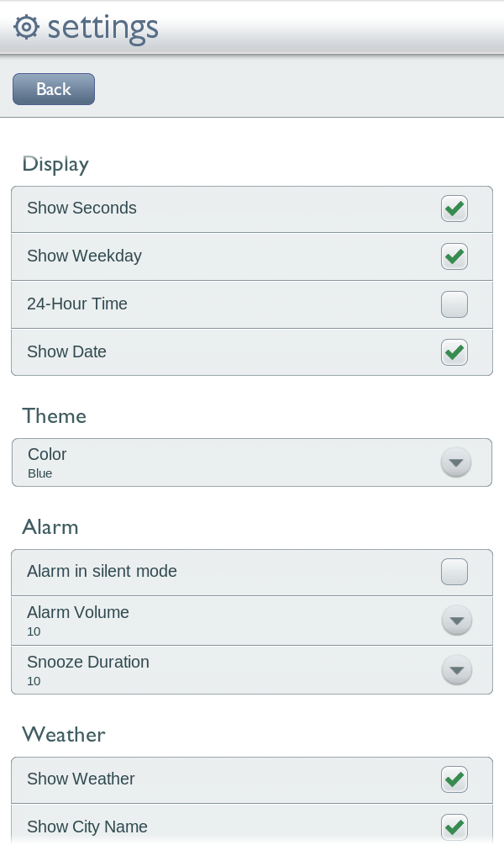Expand the Alarm Volume selector
Screen dimensions: 504x861
(x=457, y=621)
